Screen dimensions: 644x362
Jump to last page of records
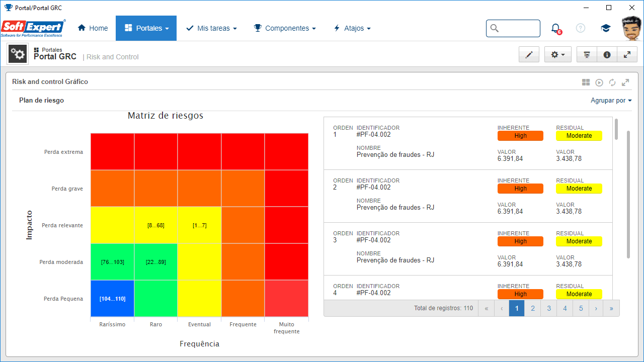coord(611,308)
